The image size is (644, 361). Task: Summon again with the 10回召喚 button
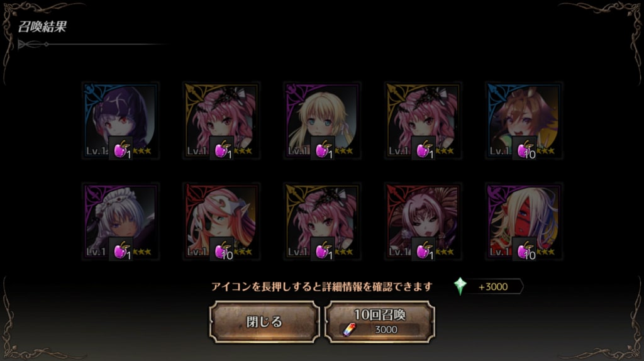coord(379,321)
